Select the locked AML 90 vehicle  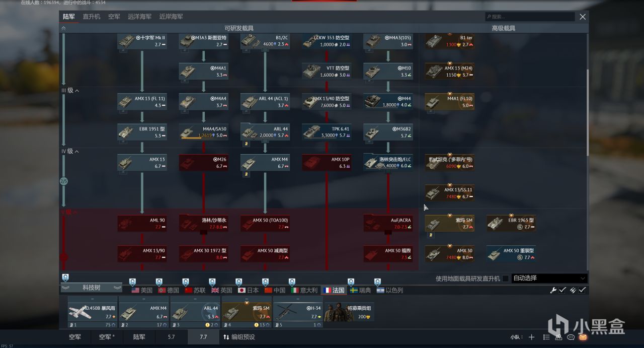point(142,223)
